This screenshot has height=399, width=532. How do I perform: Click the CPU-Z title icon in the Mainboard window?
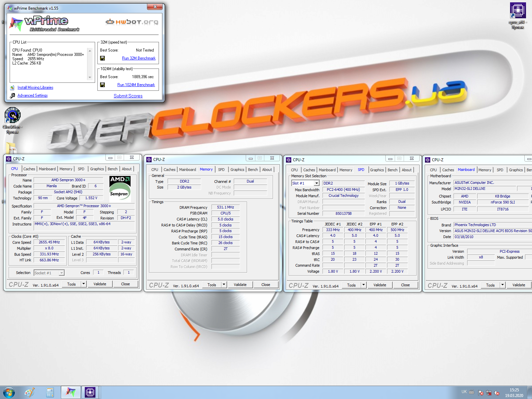click(428, 160)
